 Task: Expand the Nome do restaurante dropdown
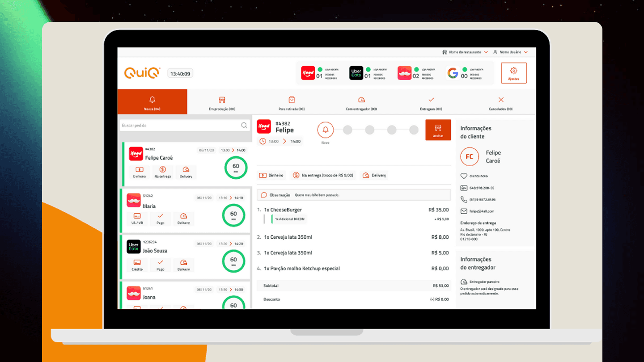pos(465,52)
